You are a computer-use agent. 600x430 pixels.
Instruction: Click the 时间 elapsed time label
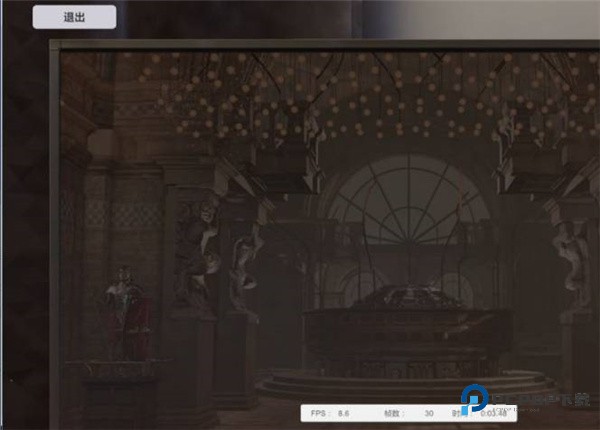(x=456, y=411)
